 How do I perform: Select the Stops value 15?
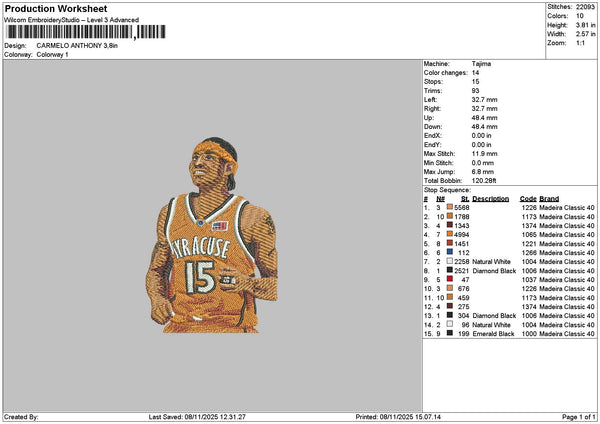[476, 82]
